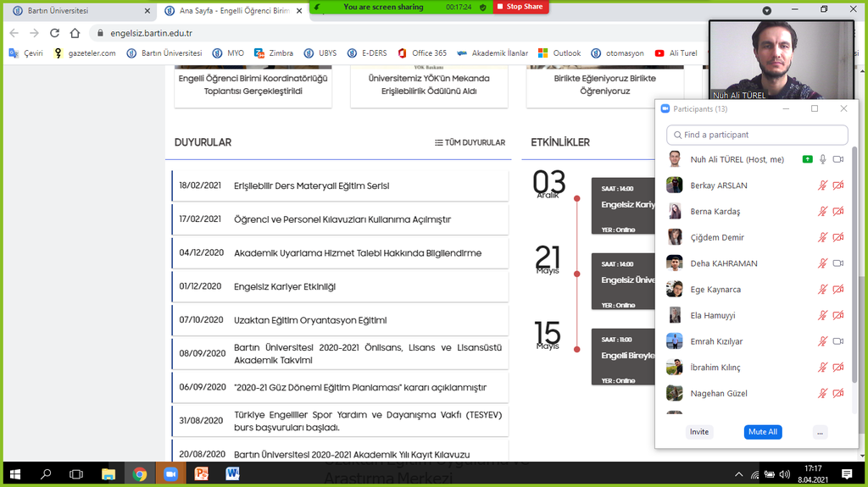Viewport: 868px width, 487px height.
Task: Click the participants list scrollbar
Action: click(854, 263)
